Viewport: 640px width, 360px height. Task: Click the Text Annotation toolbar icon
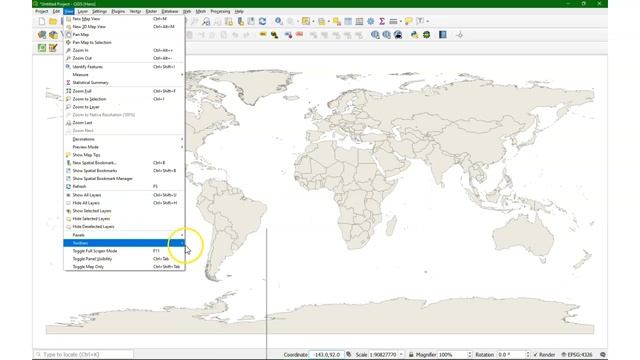click(420, 21)
